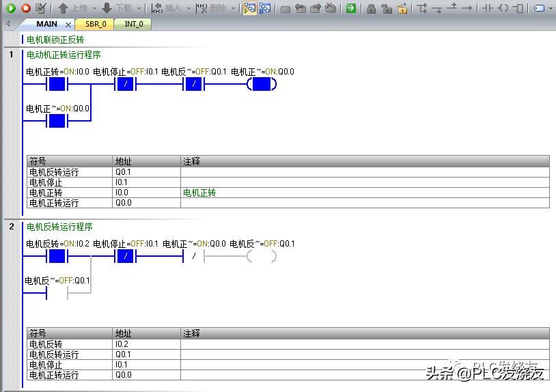Open the INT_0 tab

(x=134, y=24)
